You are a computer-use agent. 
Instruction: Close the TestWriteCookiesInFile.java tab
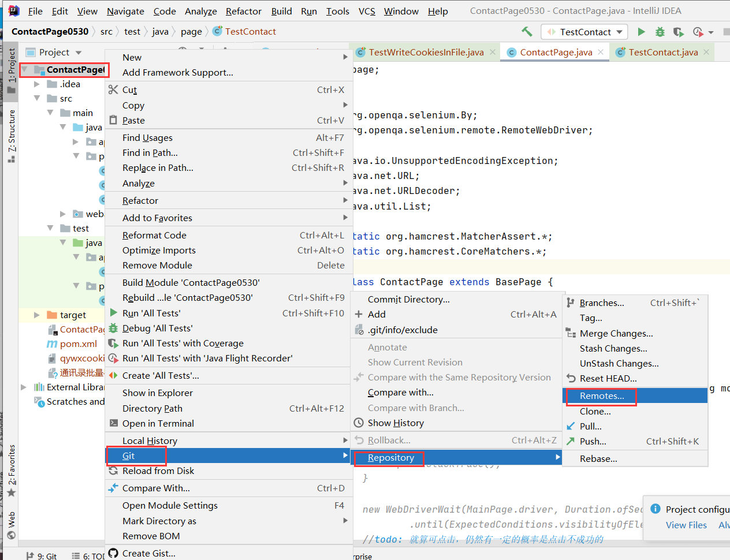click(493, 52)
